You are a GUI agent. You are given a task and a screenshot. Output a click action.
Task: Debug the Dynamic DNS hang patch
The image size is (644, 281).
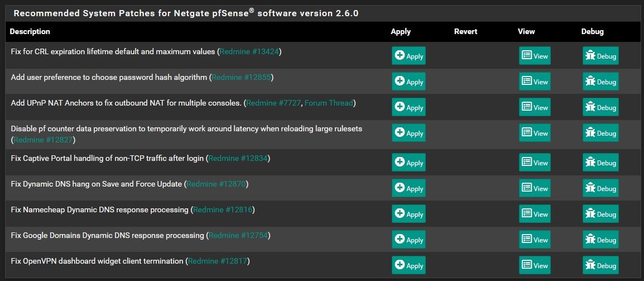click(600, 188)
